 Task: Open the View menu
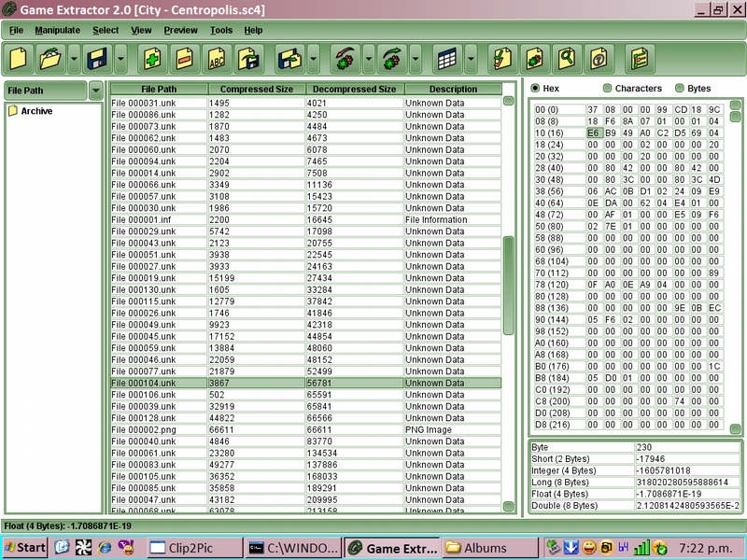tap(142, 31)
